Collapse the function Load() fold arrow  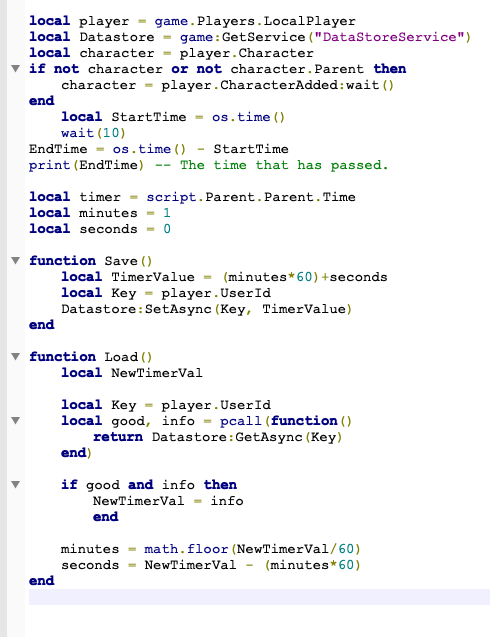15,357
